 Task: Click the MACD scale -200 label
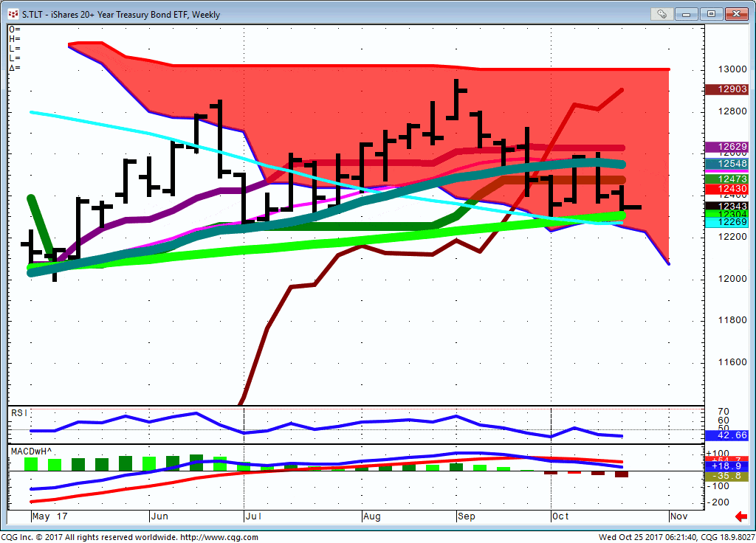[718, 502]
